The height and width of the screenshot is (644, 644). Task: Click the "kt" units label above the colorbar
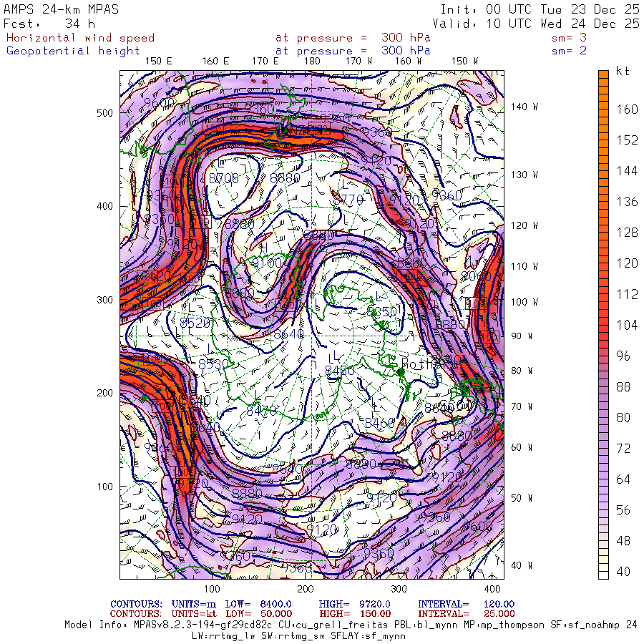pos(623,71)
